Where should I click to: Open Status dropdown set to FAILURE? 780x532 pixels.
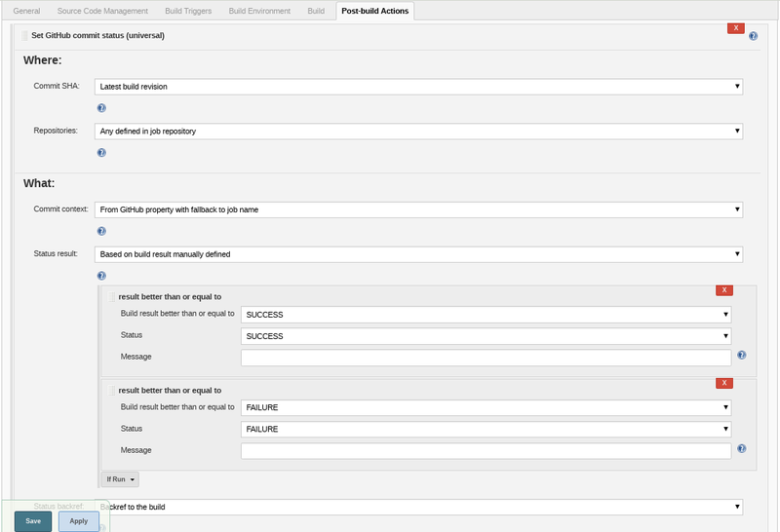[486, 429]
